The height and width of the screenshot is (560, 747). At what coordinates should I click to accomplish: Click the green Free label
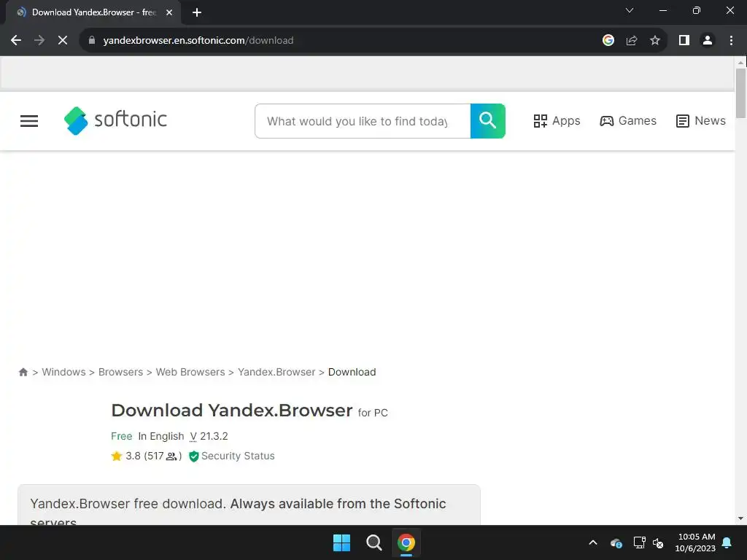tap(122, 436)
